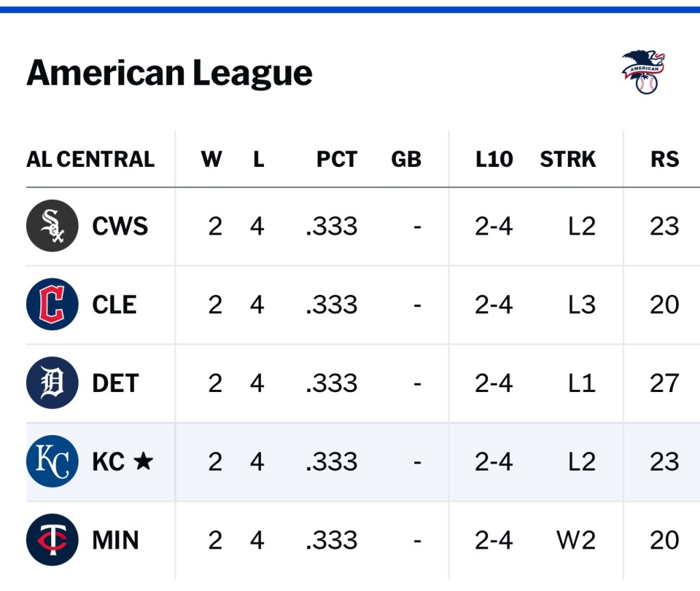Click the favorite star beside KC

[x=143, y=462]
